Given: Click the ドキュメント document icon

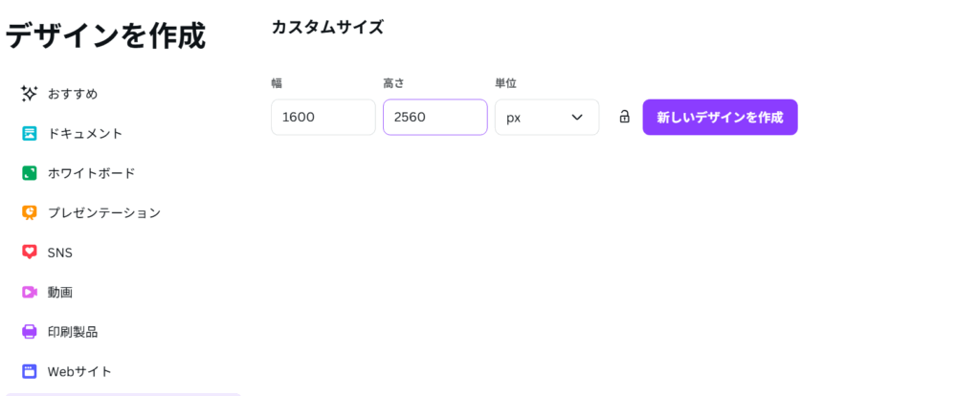Looking at the screenshot, I should coord(30,133).
